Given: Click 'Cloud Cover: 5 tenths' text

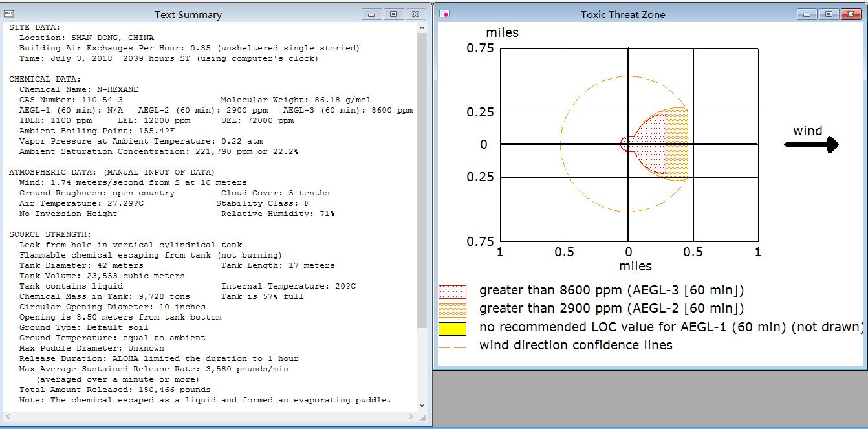Looking at the screenshot, I should click(276, 193).
